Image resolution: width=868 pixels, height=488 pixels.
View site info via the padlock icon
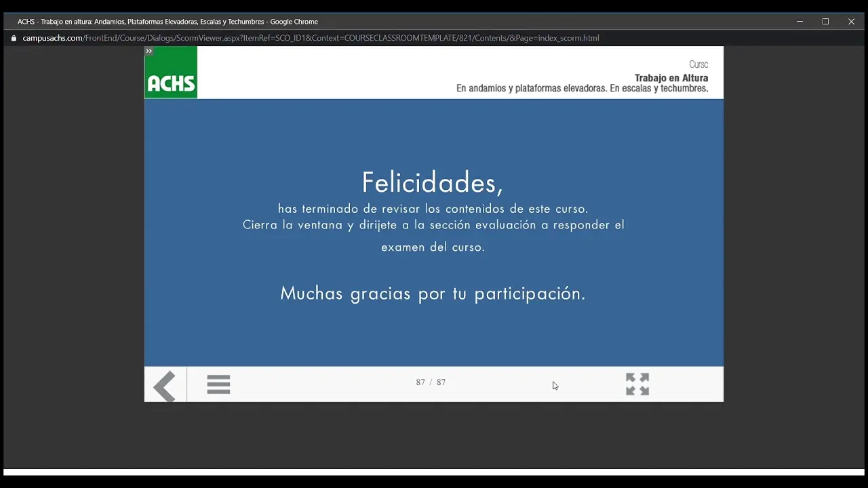coord(14,38)
